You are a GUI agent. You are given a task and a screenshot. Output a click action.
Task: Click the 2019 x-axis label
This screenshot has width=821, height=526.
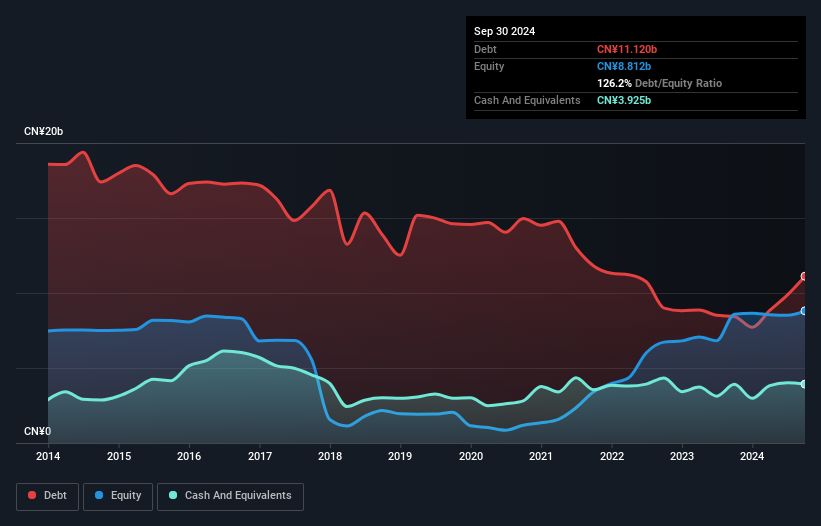(400, 456)
